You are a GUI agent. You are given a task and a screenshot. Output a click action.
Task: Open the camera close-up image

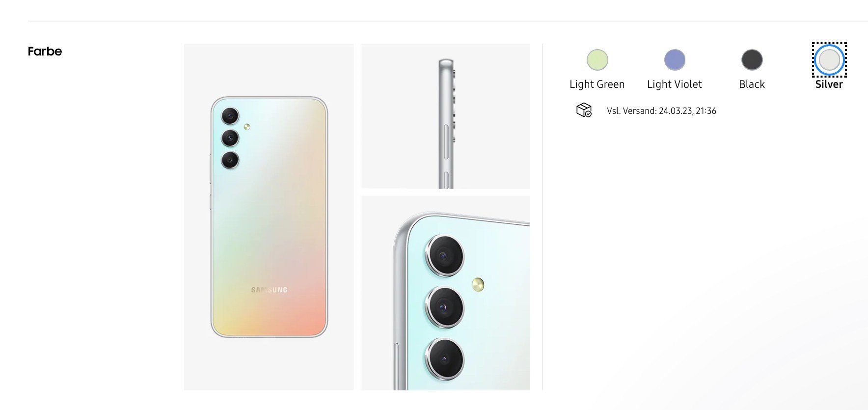coord(445,293)
